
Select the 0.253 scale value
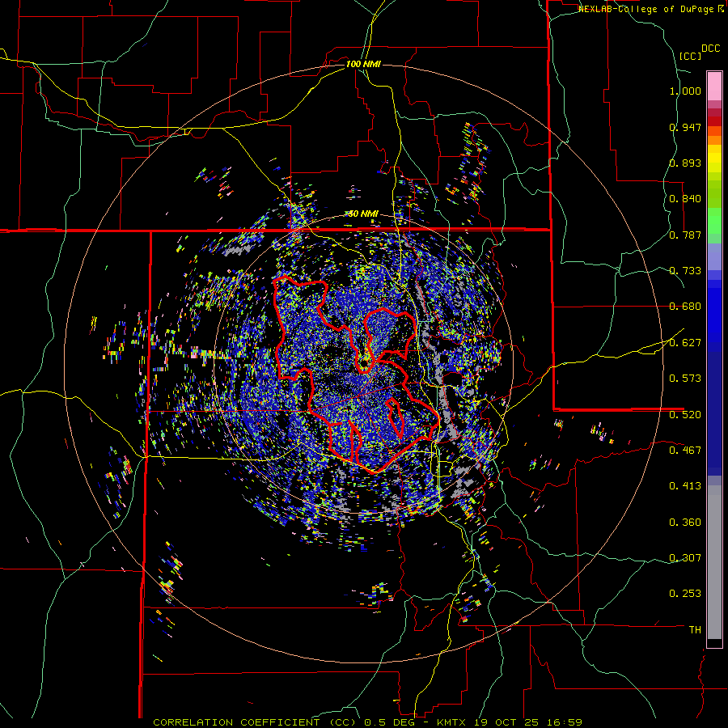[685, 594]
